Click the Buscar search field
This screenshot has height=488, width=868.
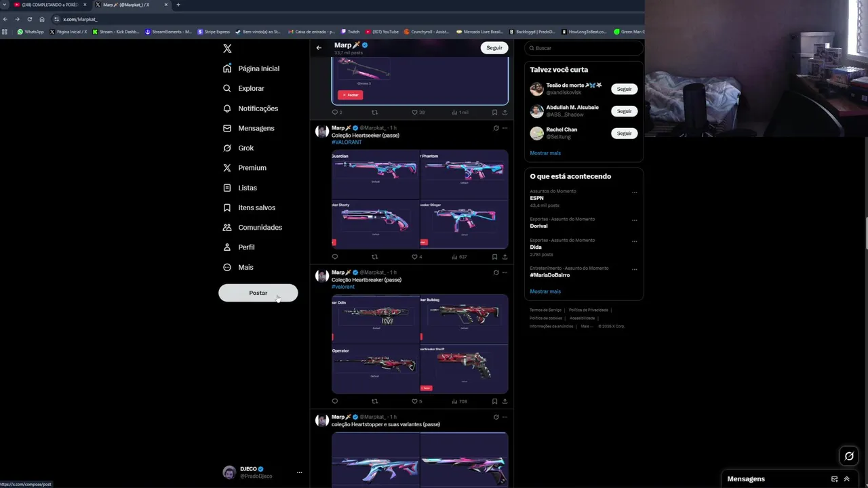(584, 48)
